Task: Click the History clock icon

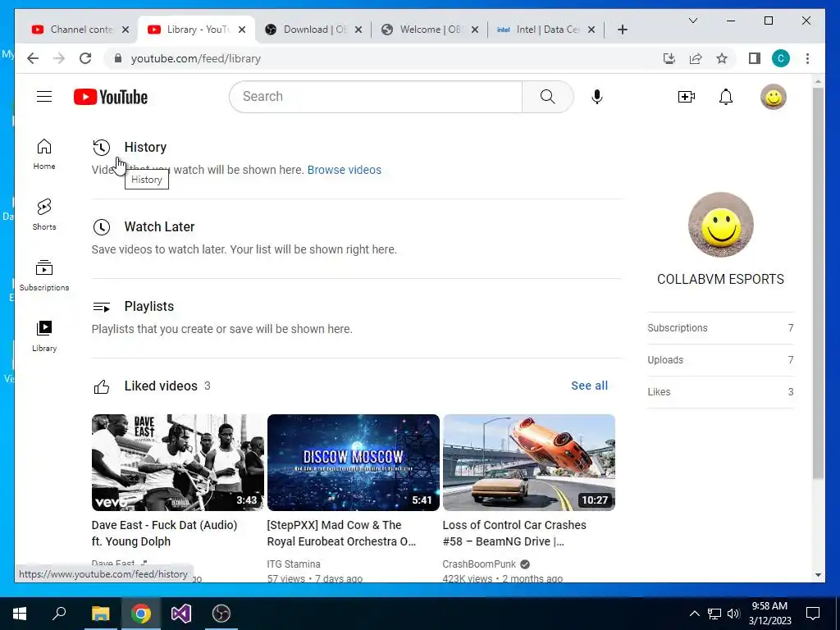Action: click(101, 148)
